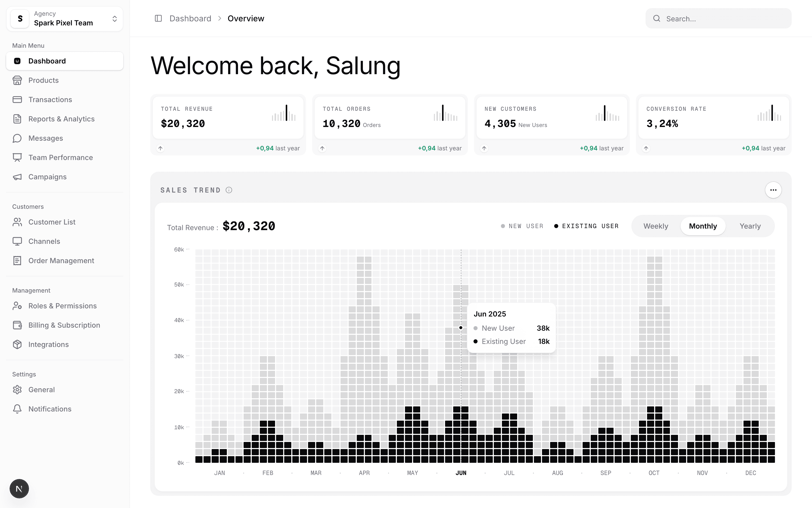Click the Notifications menu label
The image size is (812, 508).
coord(50,409)
